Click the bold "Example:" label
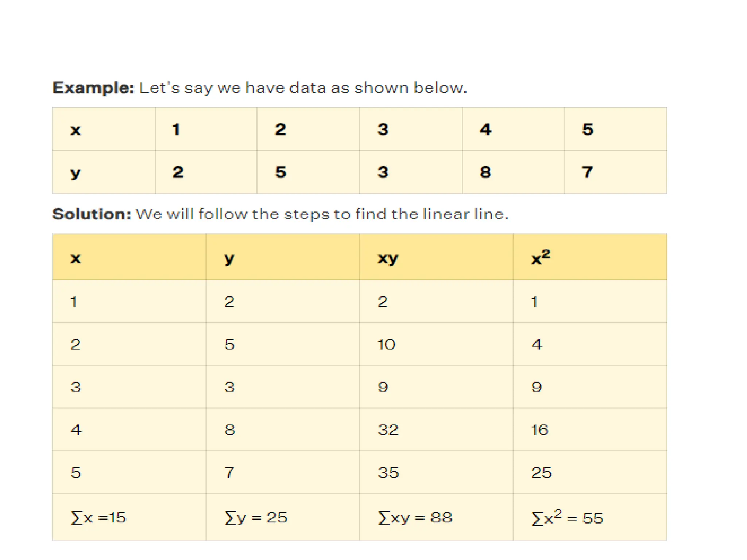This screenshot has width=747, height=560. (x=93, y=88)
